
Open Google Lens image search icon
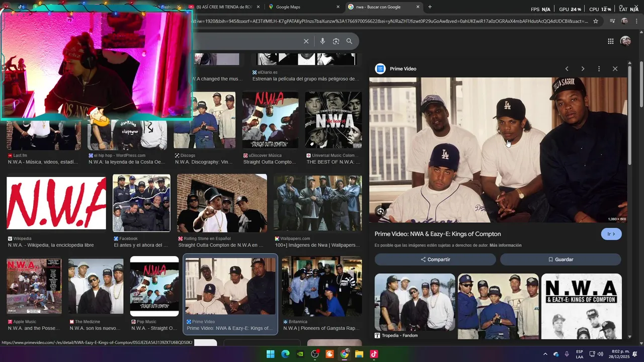click(x=336, y=41)
